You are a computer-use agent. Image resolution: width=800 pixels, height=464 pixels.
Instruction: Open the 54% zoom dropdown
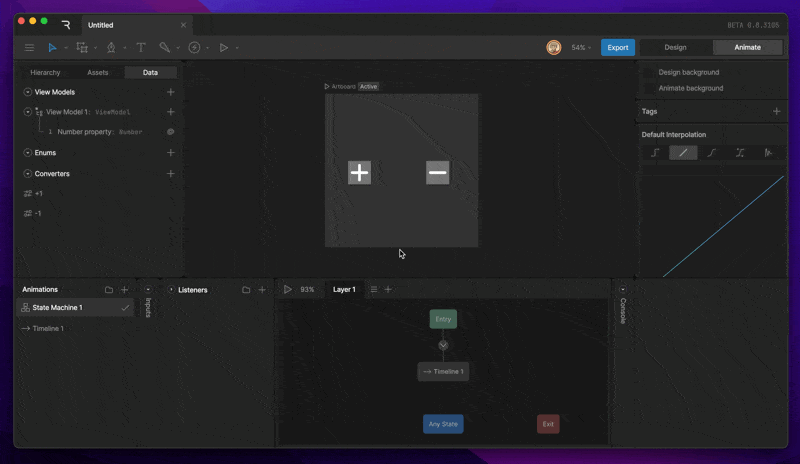pyautogui.click(x=581, y=47)
